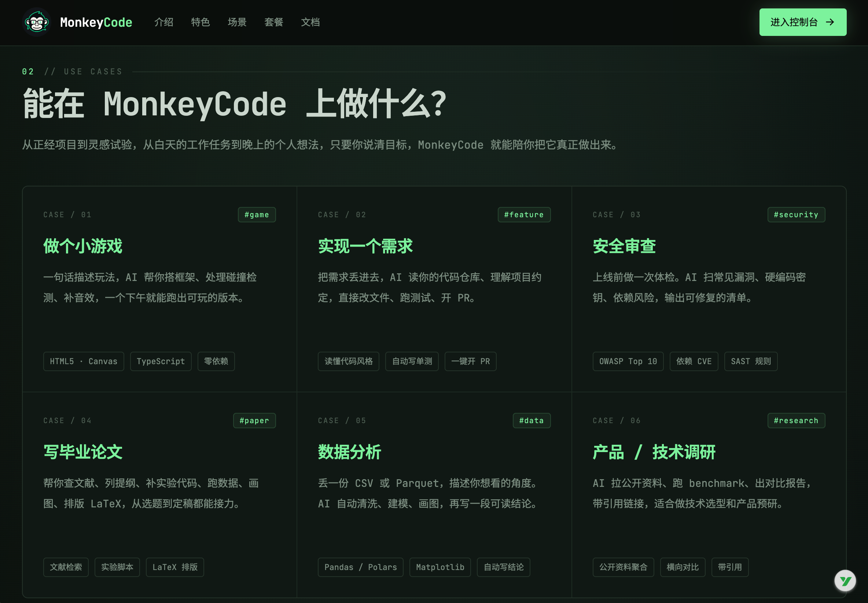
Task: Click the 读懂代码风格 chip
Action: click(x=349, y=361)
